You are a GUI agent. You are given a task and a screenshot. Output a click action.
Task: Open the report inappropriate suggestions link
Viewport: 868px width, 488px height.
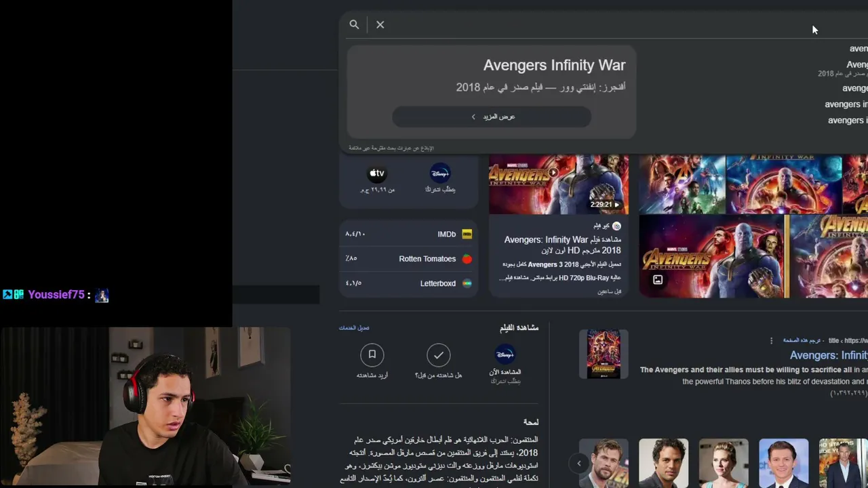[391, 148]
